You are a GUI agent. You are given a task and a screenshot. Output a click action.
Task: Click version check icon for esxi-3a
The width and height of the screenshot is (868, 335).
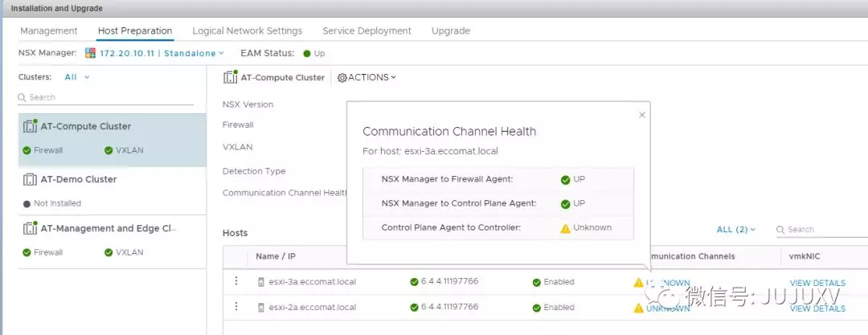pos(414,282)
